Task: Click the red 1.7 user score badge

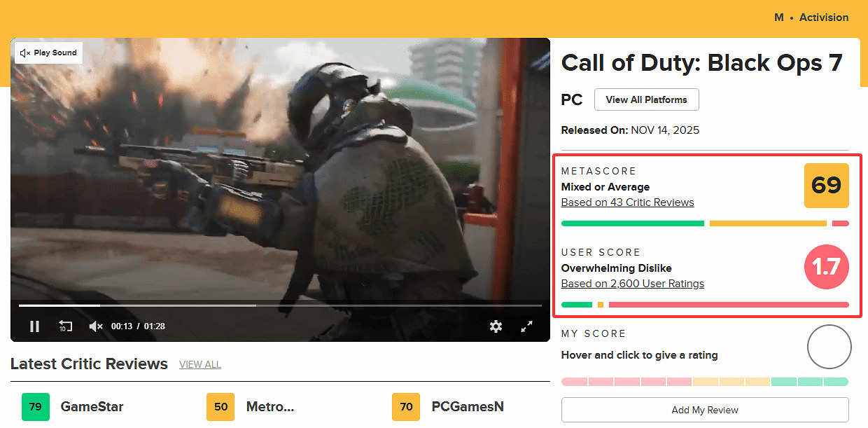Action: pos(827,267)
